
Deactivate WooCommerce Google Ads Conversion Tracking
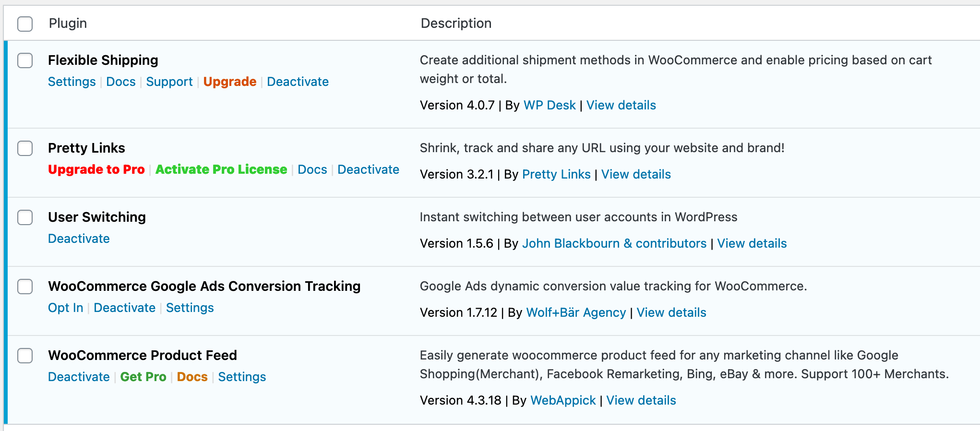point(125,308)
